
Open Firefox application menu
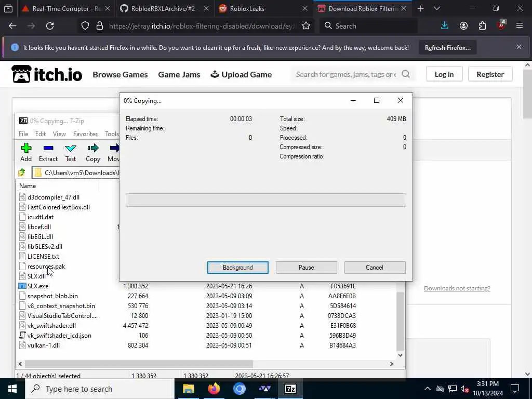tap(520, 26)
